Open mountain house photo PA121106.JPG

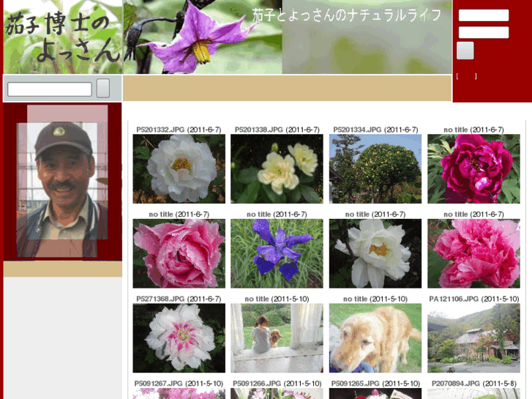[x=473, y=338]
